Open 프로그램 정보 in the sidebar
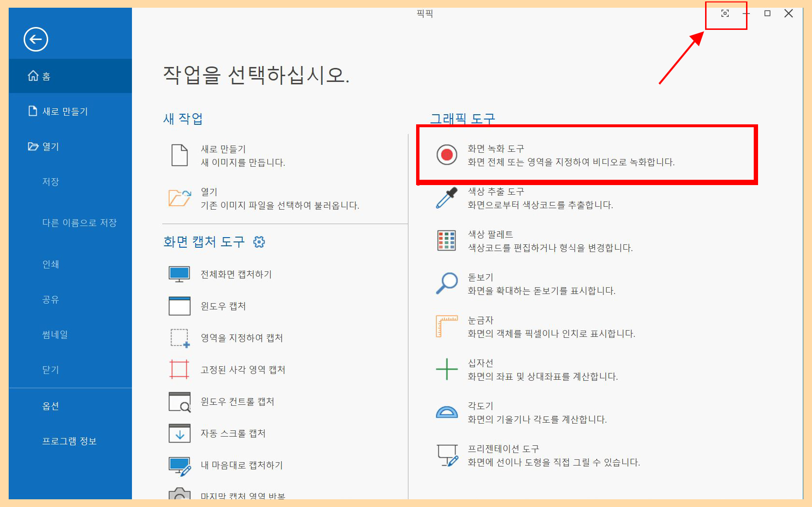812x507 pixels. [70, 441]
